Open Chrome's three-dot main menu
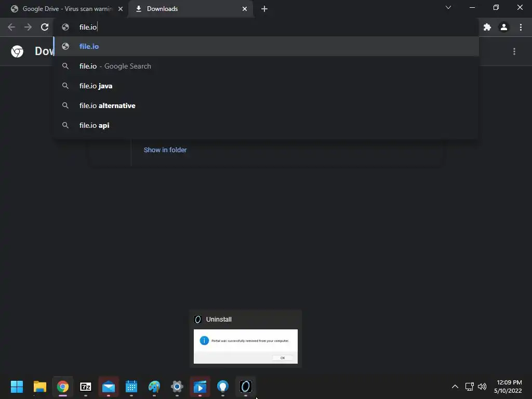The width and height of the screenshot is (532, 399). click(521, 27)
